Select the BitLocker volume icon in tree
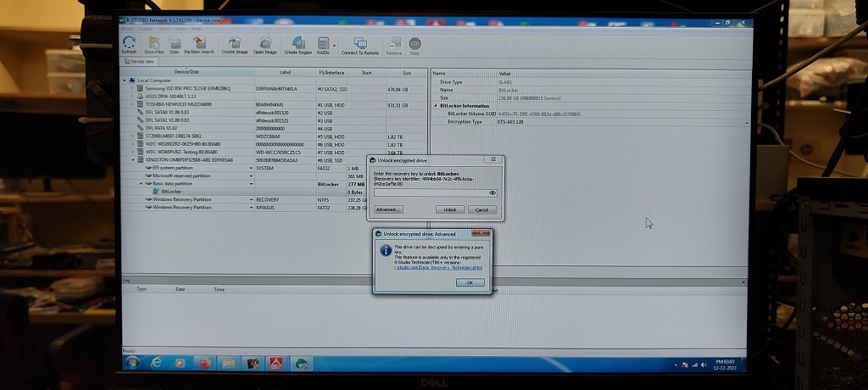This screenshot has width=868, height=390. pos(156,192)
